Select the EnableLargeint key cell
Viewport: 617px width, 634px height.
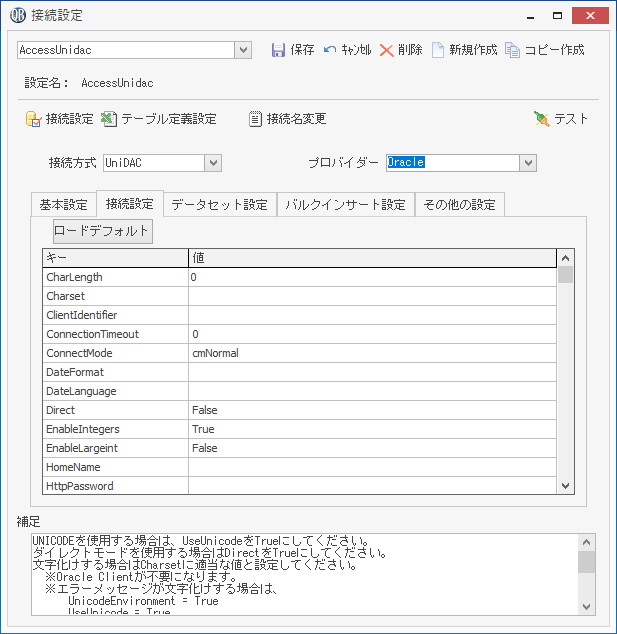point(116,448)
